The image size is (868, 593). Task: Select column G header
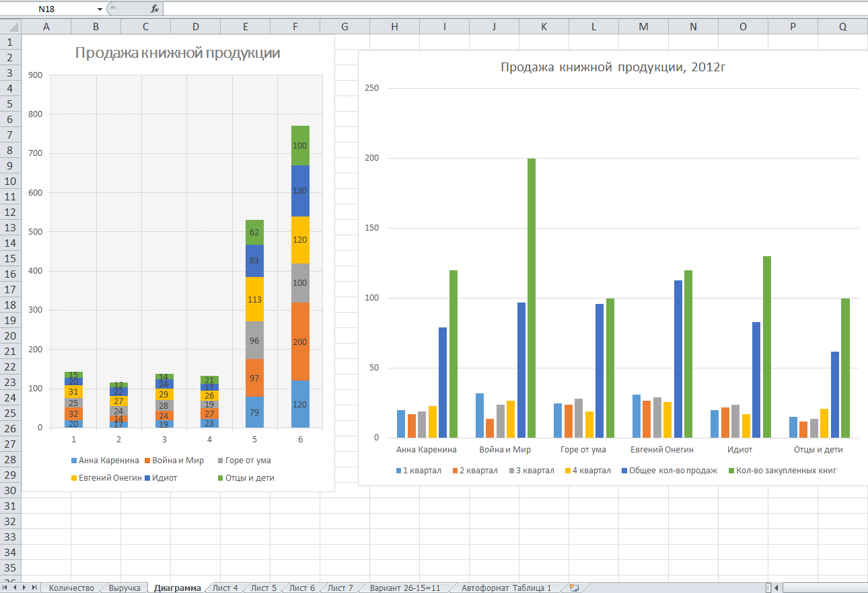click(x=345, y=26)
